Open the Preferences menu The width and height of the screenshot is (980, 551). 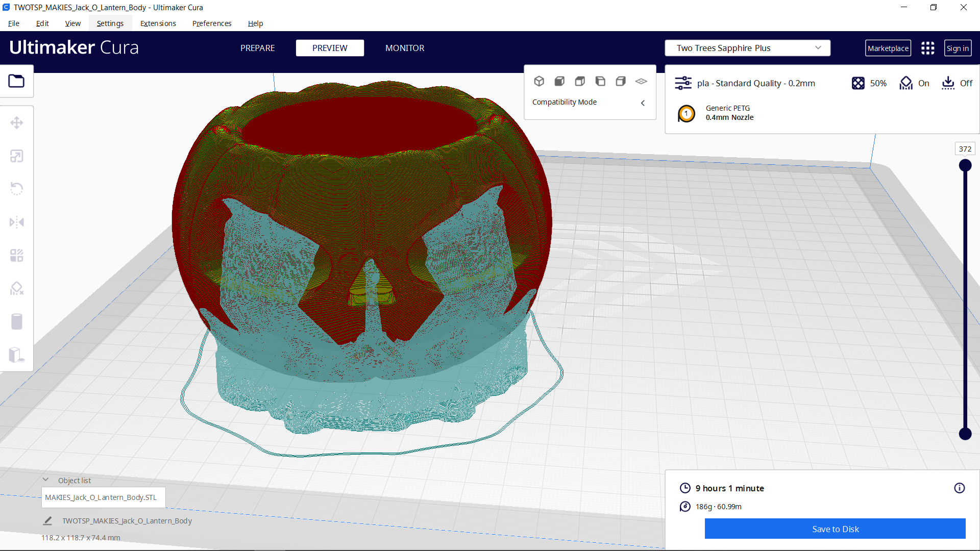[212, 23]
